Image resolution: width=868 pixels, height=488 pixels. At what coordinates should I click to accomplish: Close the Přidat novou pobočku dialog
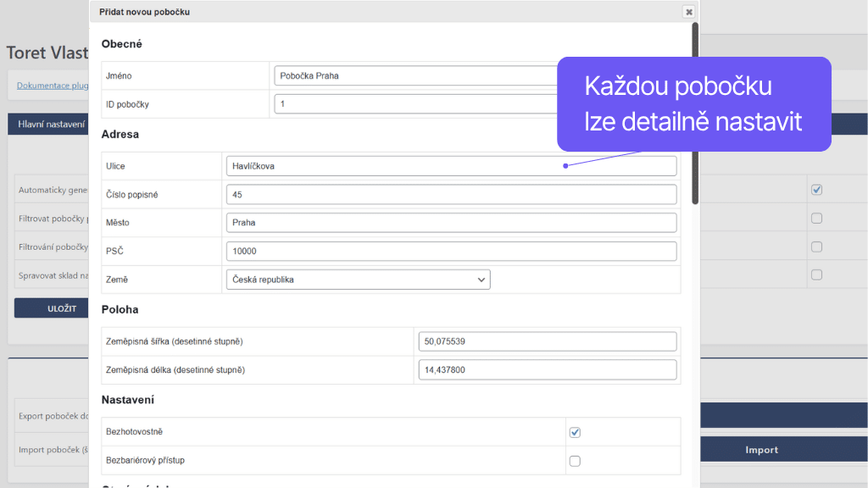tap(689, 12)
